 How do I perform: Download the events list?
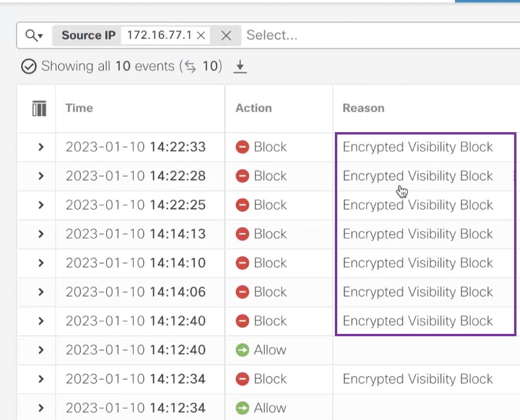[x=239, y=67]
